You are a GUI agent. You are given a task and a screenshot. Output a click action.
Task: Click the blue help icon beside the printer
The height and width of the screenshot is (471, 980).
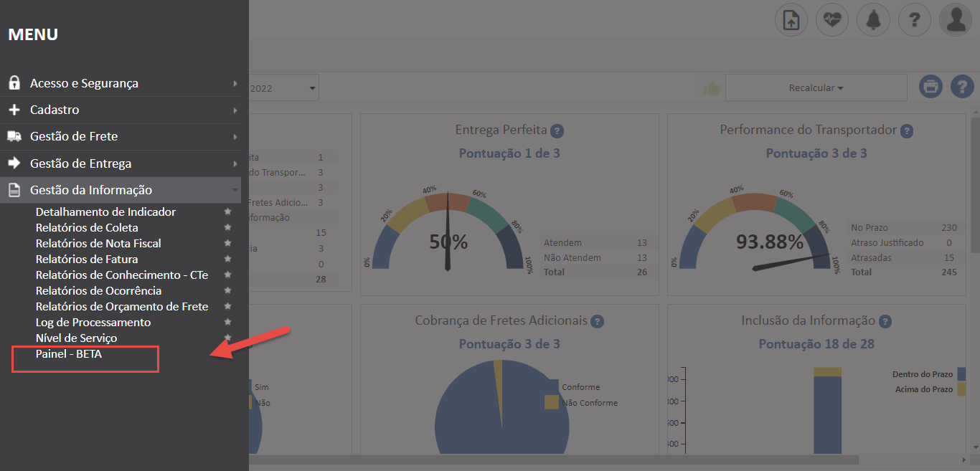pos(962,87)
